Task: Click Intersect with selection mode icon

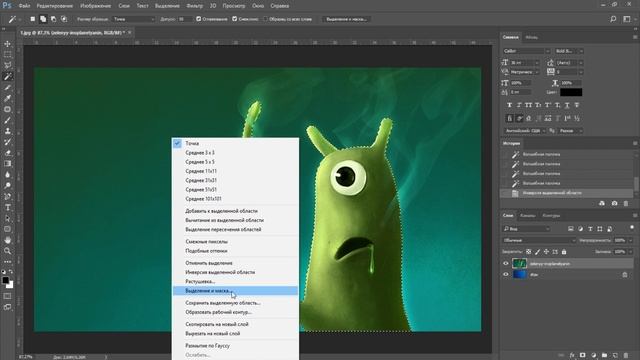Action: coord(64,19)
